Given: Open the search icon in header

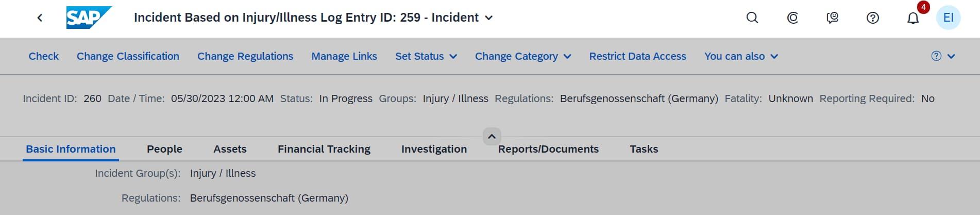Looking at the screenshot, I should [x=752, y=18].
